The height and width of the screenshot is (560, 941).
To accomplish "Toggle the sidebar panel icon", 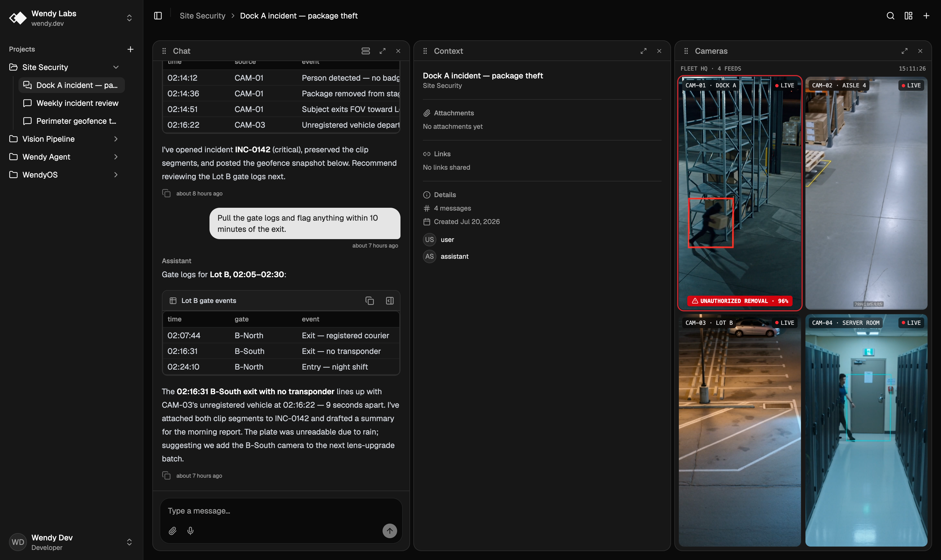I will click(158, 16).
